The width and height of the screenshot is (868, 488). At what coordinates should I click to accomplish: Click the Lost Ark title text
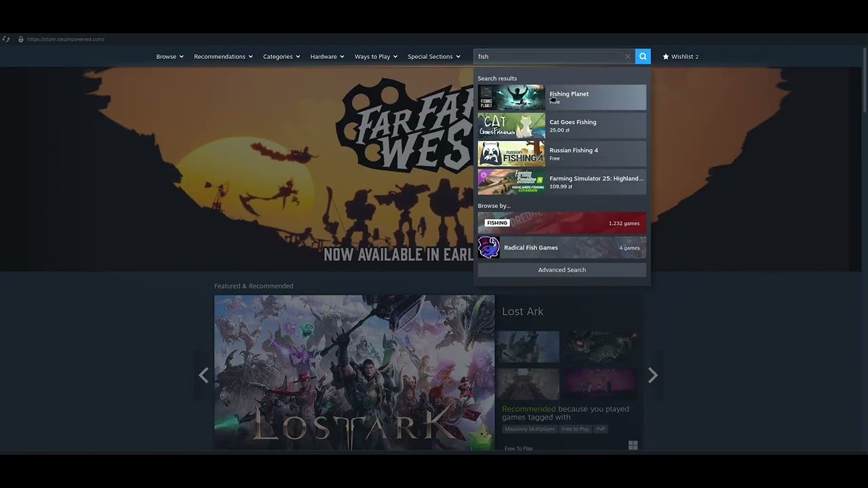[x=522, y=311]
